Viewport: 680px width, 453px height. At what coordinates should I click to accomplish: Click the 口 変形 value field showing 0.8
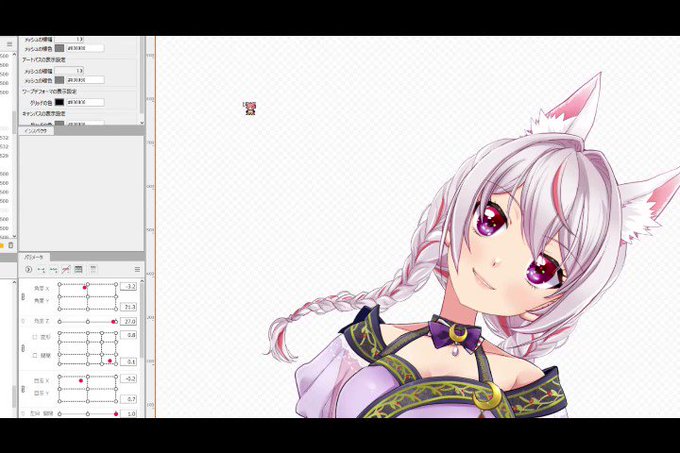(129, 335)
